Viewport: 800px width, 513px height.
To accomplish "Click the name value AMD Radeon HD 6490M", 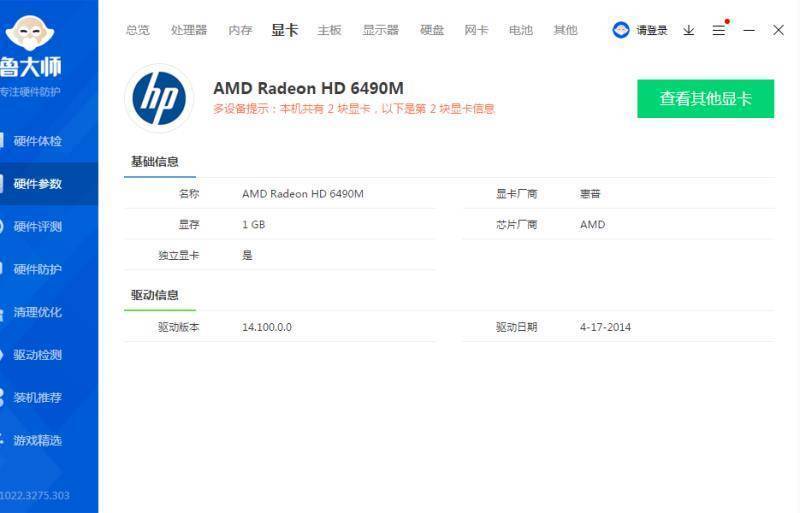I will coord(303,194).
